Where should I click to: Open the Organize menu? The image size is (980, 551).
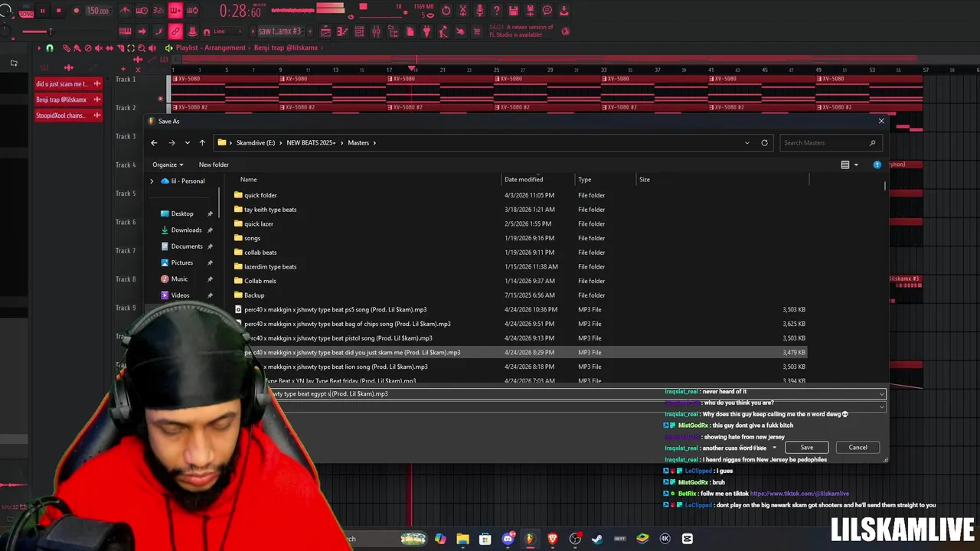[x=168, y=165]
